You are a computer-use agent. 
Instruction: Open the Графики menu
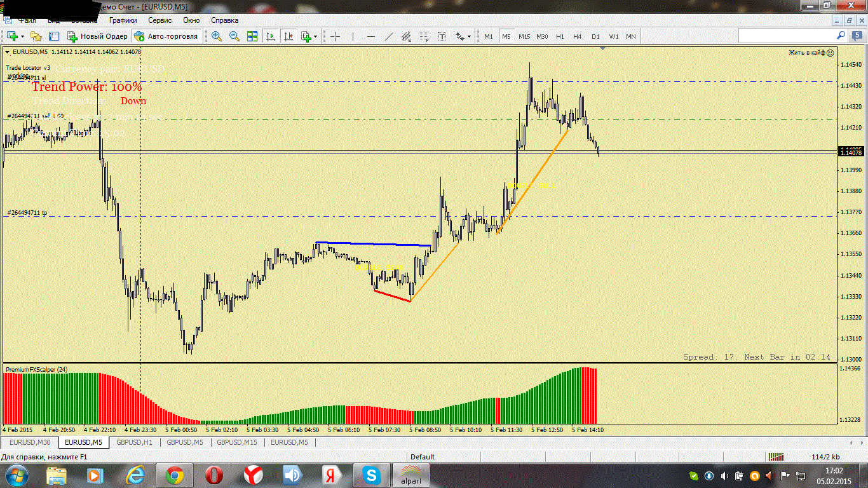(123, 20)
